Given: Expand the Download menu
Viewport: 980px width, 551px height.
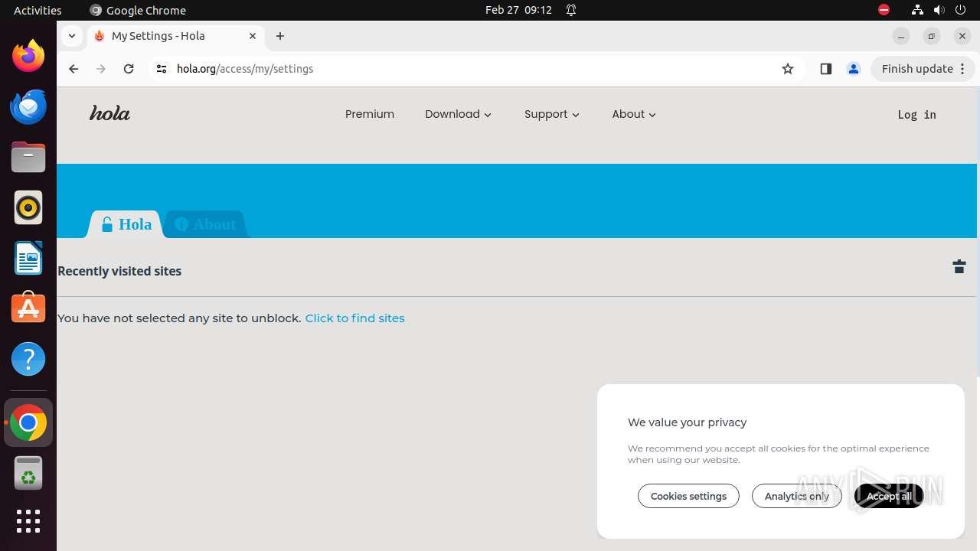Looking at the screenshot, I should 458,114.
